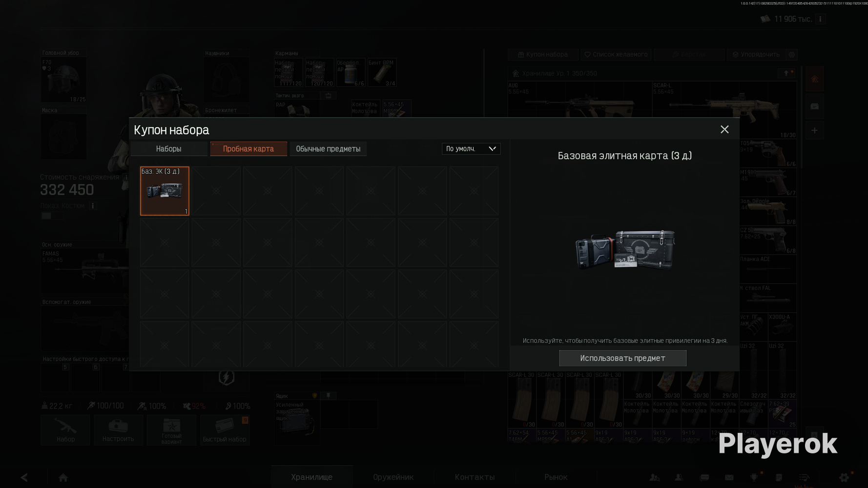868x488 pixels.
Task: Expand the По умолч. sort dropdown
Action: pos(471,149)
